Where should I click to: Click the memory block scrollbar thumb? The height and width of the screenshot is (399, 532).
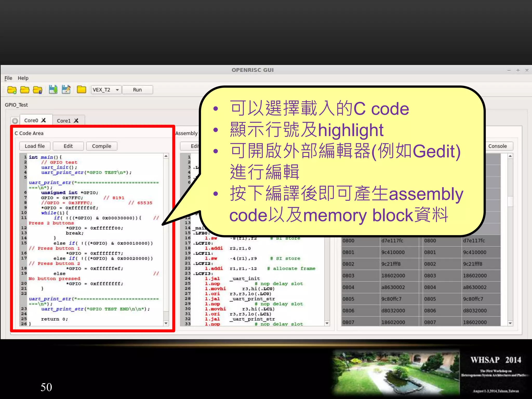point(510,201)
